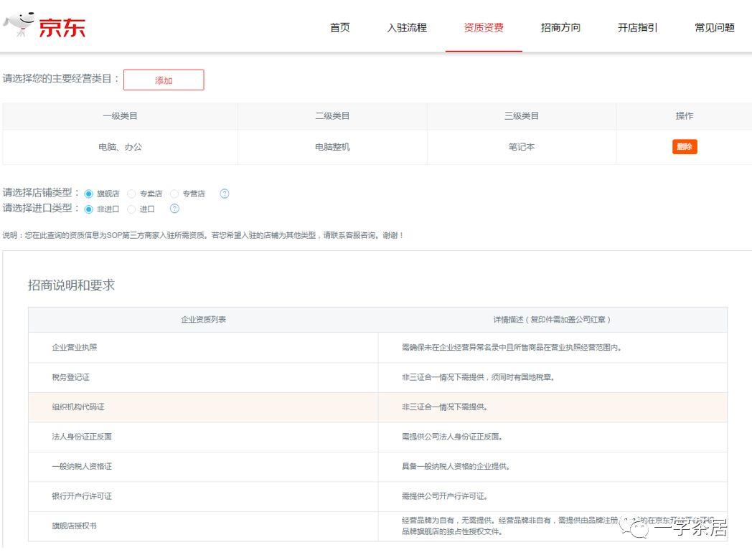752x560 pixels.
Task: Switch to the 资质资费 tab
Action: click(484, 27)
